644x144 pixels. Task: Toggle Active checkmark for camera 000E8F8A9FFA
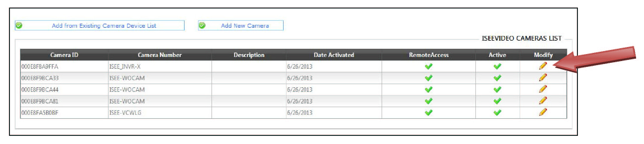pos(497,67)
